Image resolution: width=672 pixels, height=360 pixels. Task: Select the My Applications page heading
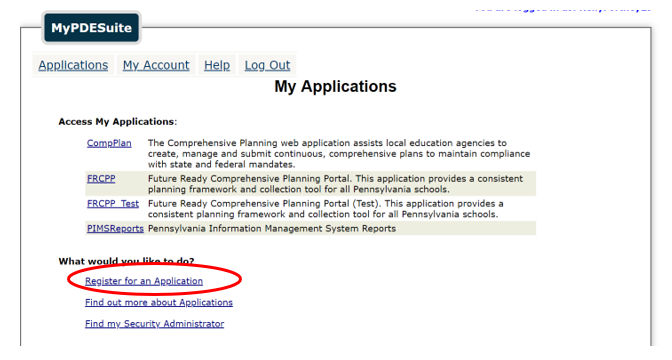pyautogui.click(x=335, y=87)
